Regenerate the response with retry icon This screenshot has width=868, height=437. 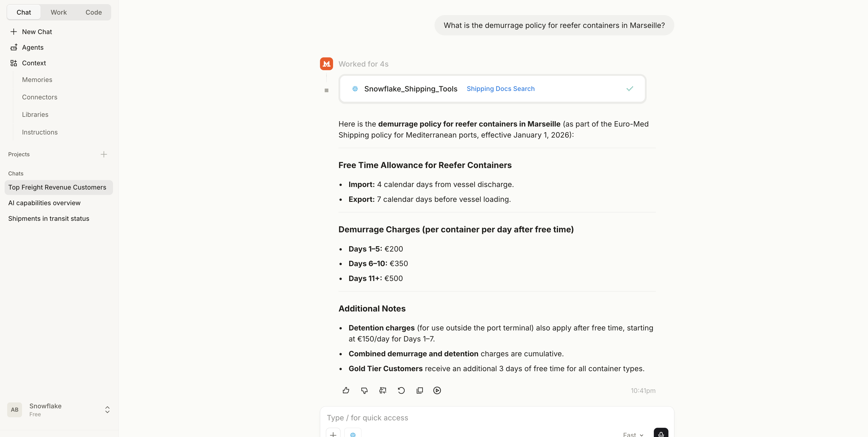[x=401, y=390]
